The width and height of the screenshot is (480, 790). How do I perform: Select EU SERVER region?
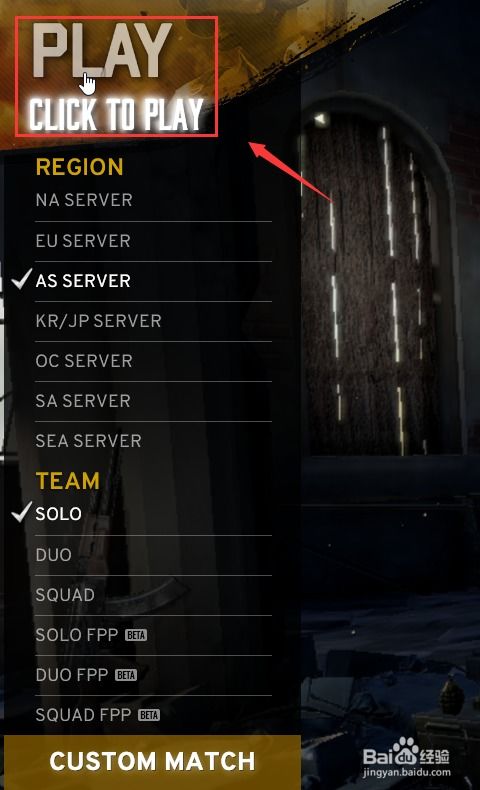coord(153,241)
